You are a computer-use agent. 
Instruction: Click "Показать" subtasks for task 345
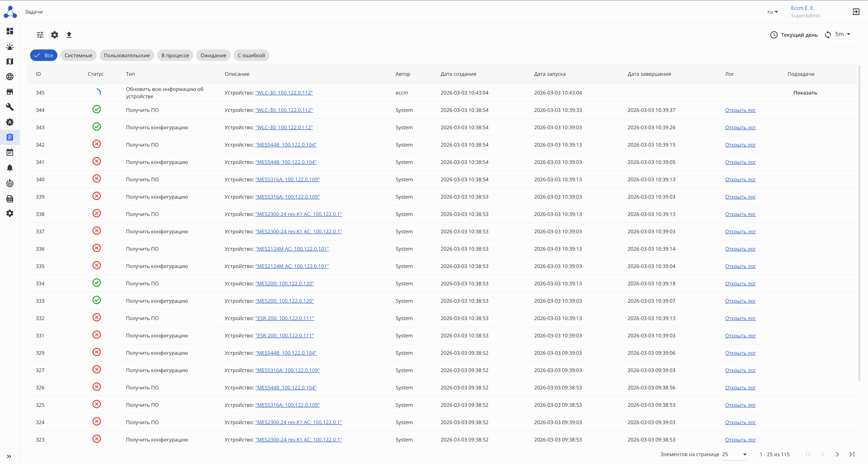click(x=805, y=93)
